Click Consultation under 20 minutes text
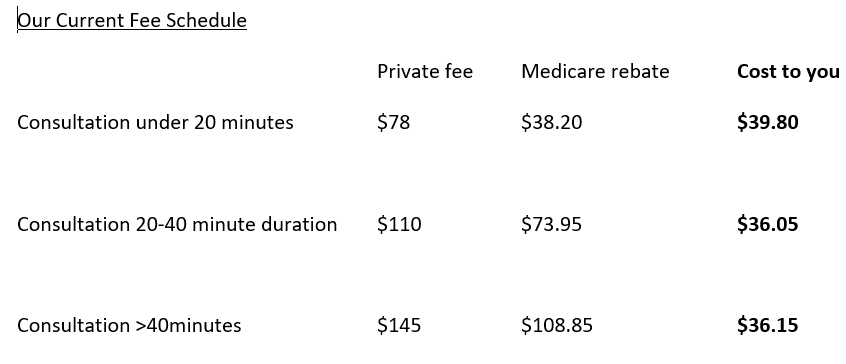This screenshot has width=846, height=364. pos(155,122)
